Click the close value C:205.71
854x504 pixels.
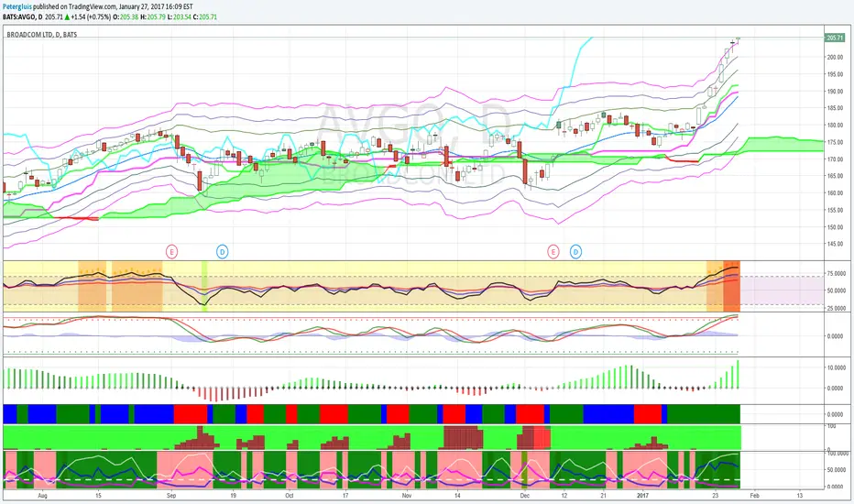pos(204,16)
